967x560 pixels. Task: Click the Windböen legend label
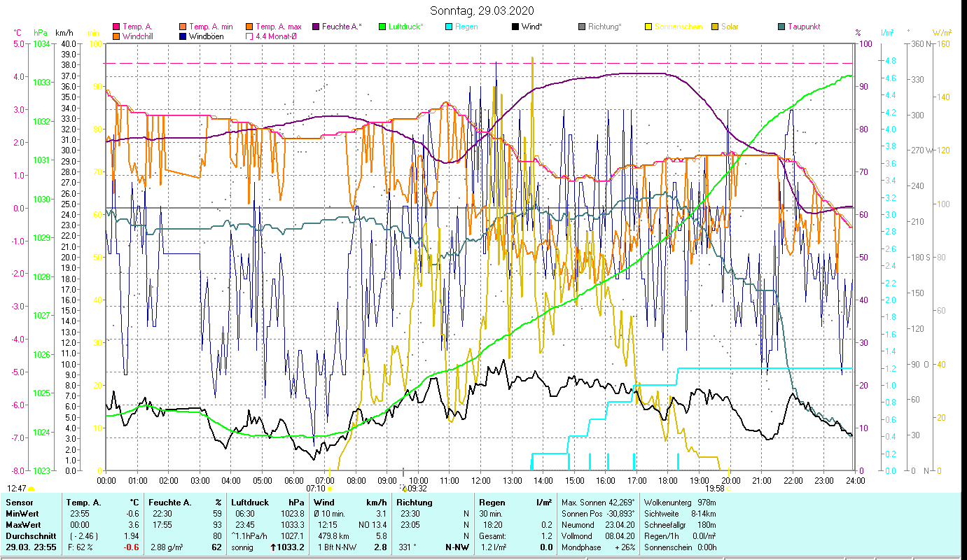(x=206, y=36)
